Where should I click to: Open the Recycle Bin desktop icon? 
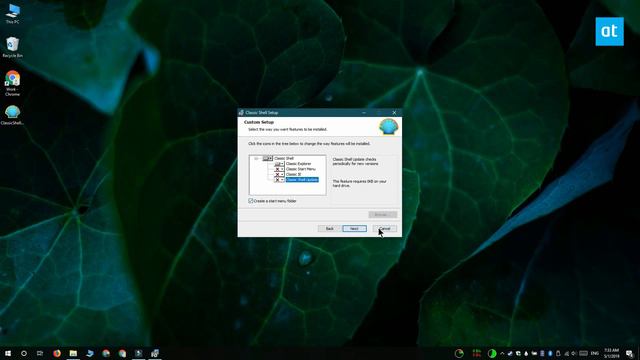12,47
